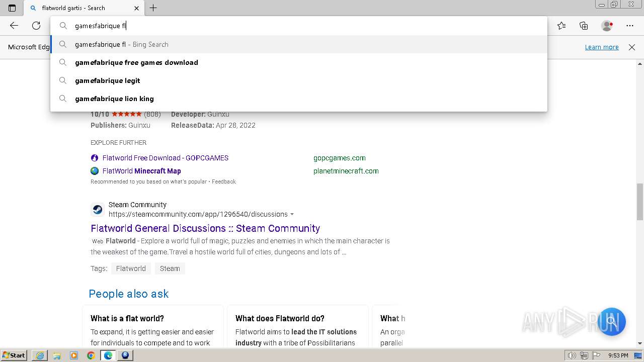This screenshot has height=362, width=644.
Task: Open the 'What is a flat world?' card
Action: [x=152, y=326]
